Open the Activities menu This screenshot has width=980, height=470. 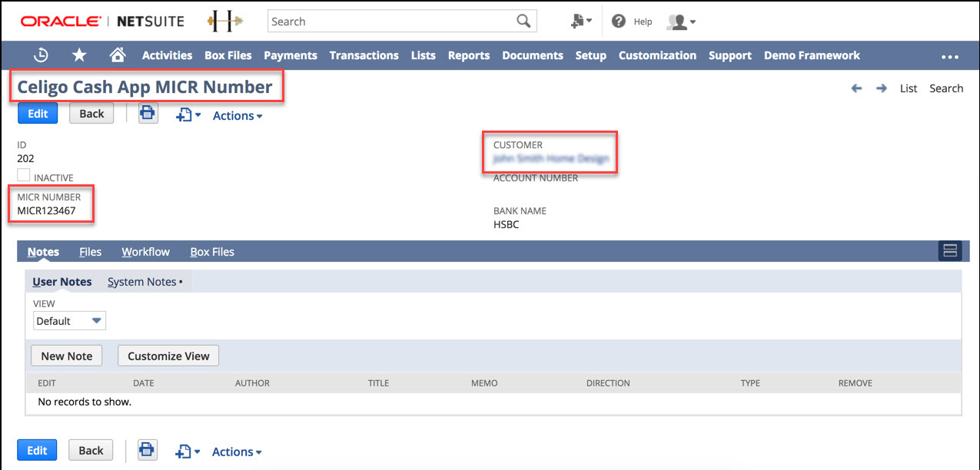(x=167, y=55)
